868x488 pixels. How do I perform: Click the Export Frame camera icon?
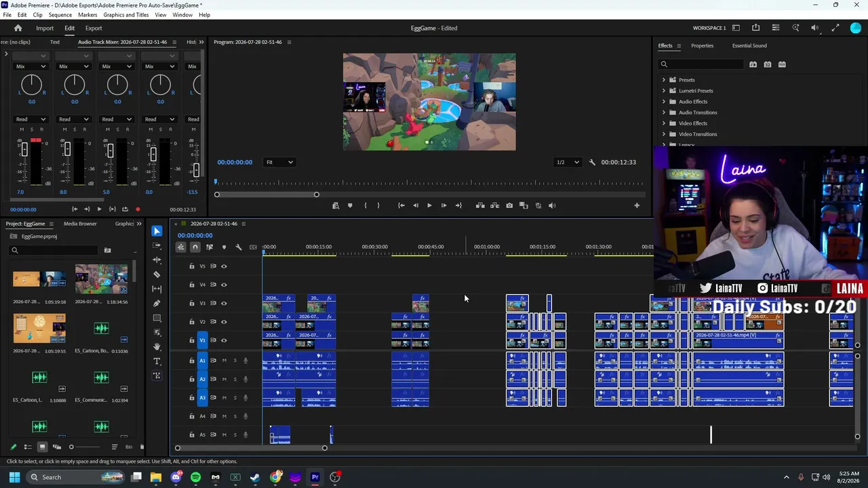pyautogui.click(x=509, y=205)
